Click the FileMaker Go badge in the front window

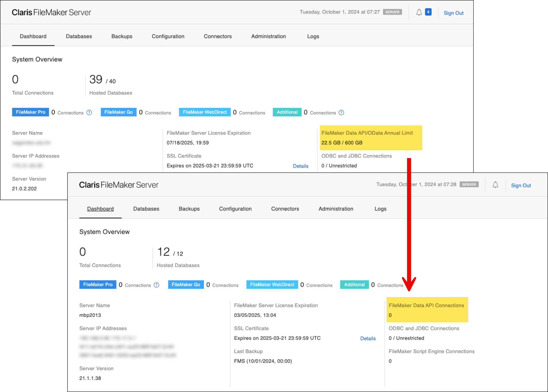pos(186,285)
